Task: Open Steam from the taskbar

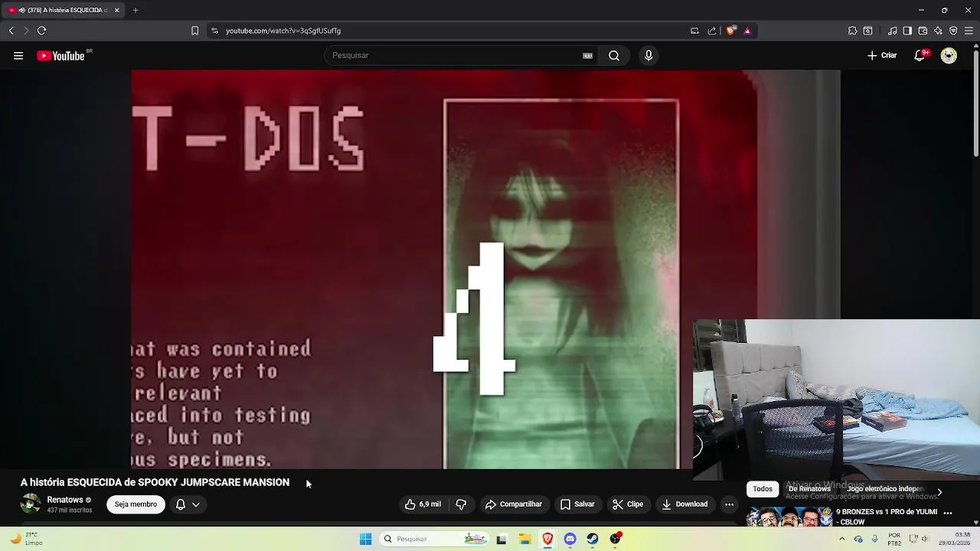Action: pos(593,539)
